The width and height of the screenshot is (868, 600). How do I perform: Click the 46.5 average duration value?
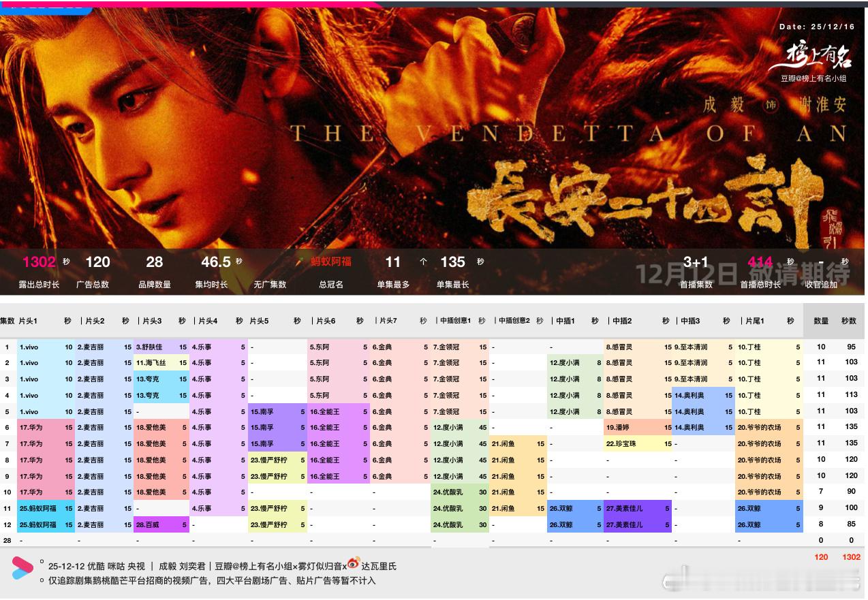tap(216, 262)
